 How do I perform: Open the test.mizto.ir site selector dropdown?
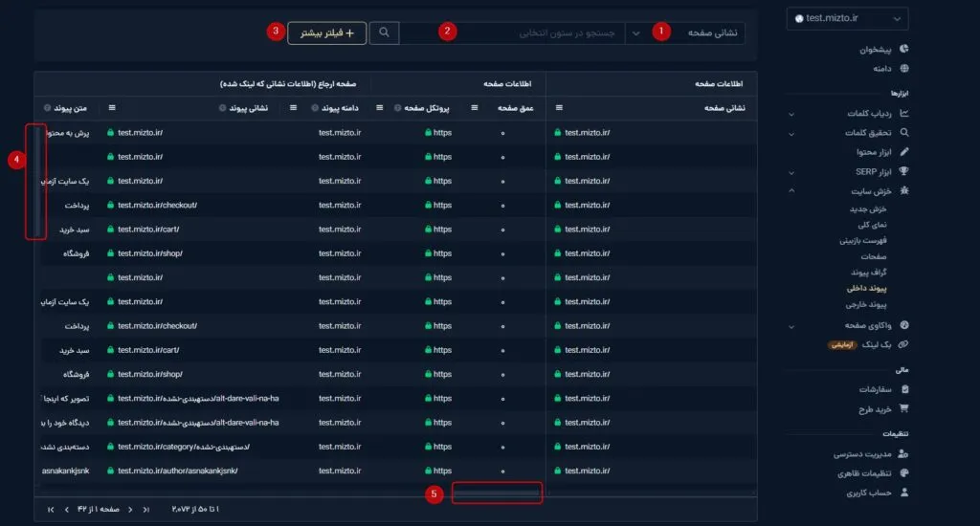[847, 19]
